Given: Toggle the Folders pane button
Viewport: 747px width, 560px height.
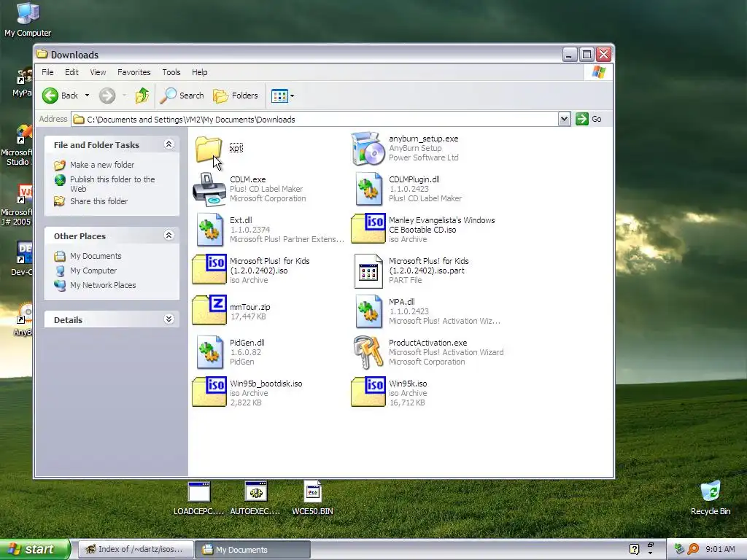Looking at the screenshot, I should (x=236, y=96).
